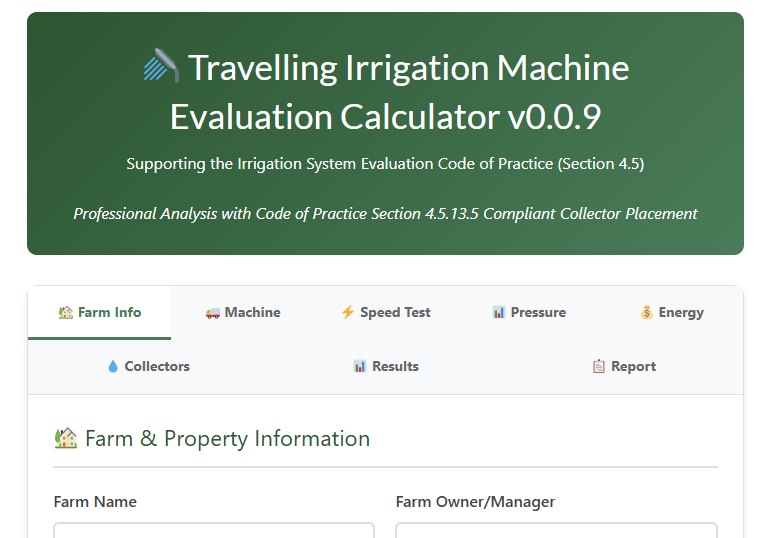The width and height of the screenshot is (771, 538).
Task: Click the chart icon beside Results
Action: tap(360, 366)
